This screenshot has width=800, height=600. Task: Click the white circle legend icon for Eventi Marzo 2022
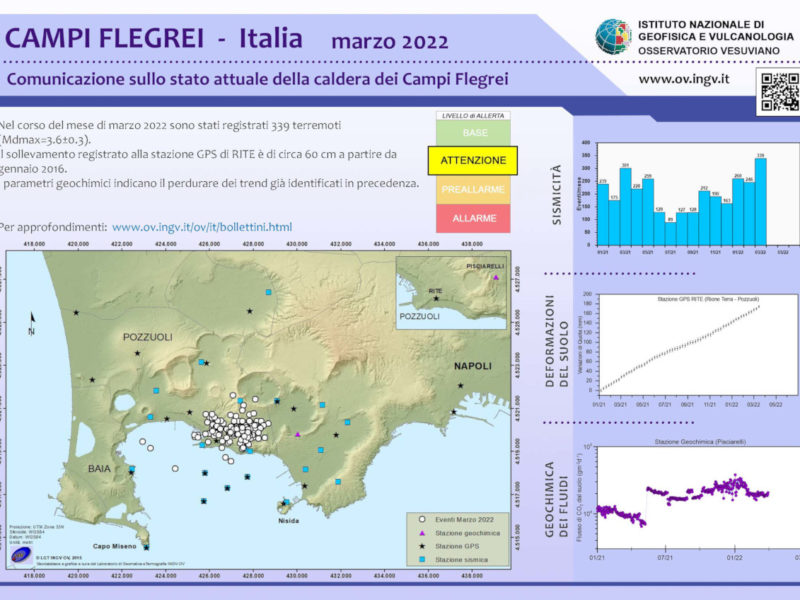point(423,520)
